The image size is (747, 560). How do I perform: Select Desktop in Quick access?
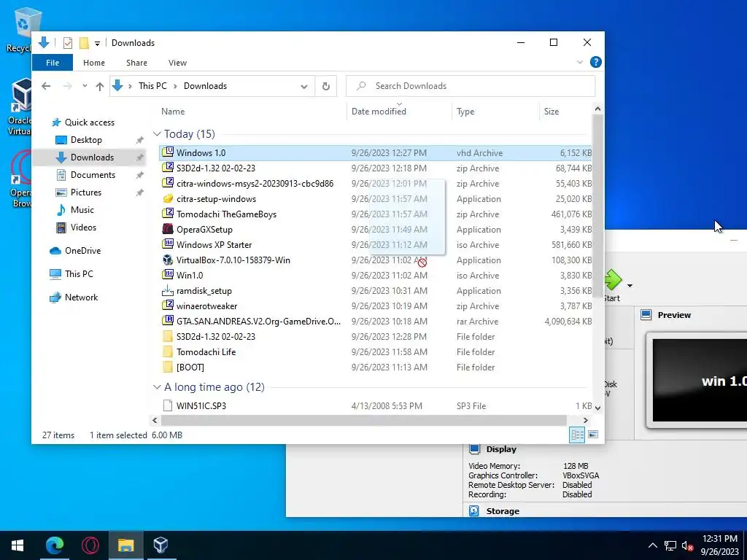click(86, 140)
